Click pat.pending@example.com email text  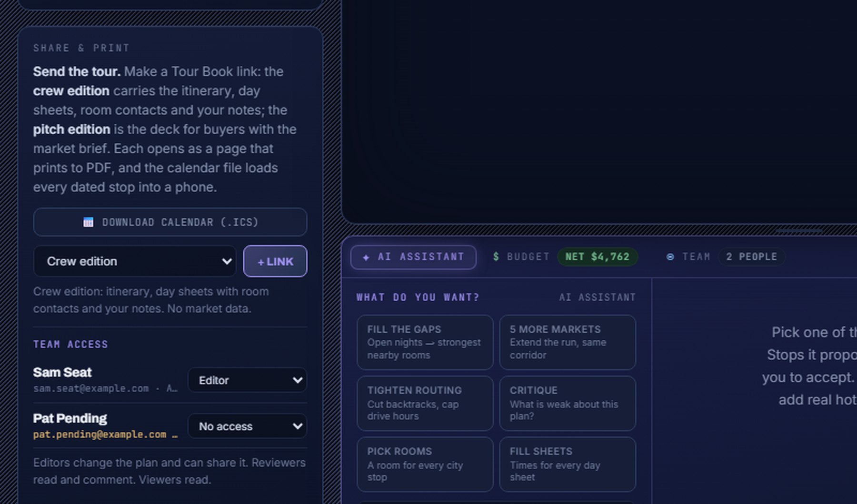tap(100, 435)
